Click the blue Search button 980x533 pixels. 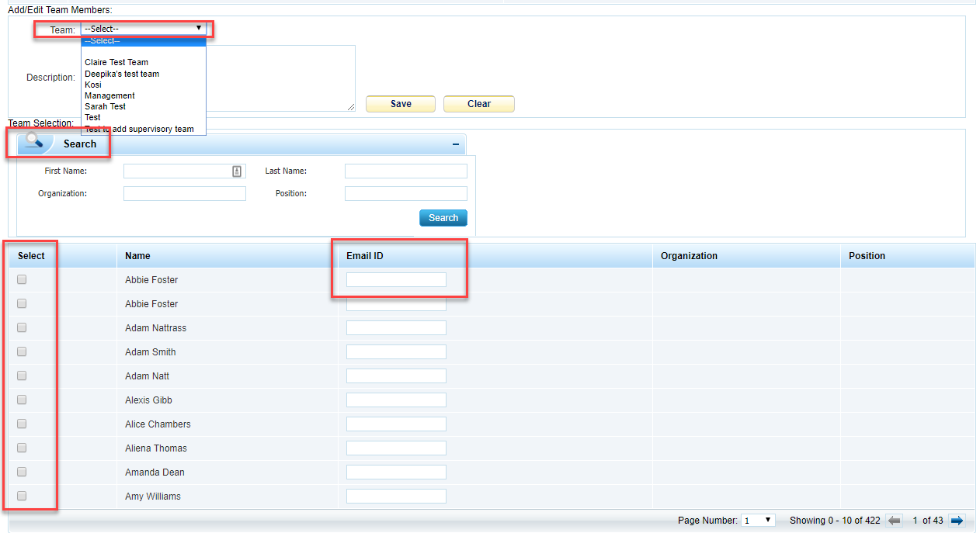point(443,218)
